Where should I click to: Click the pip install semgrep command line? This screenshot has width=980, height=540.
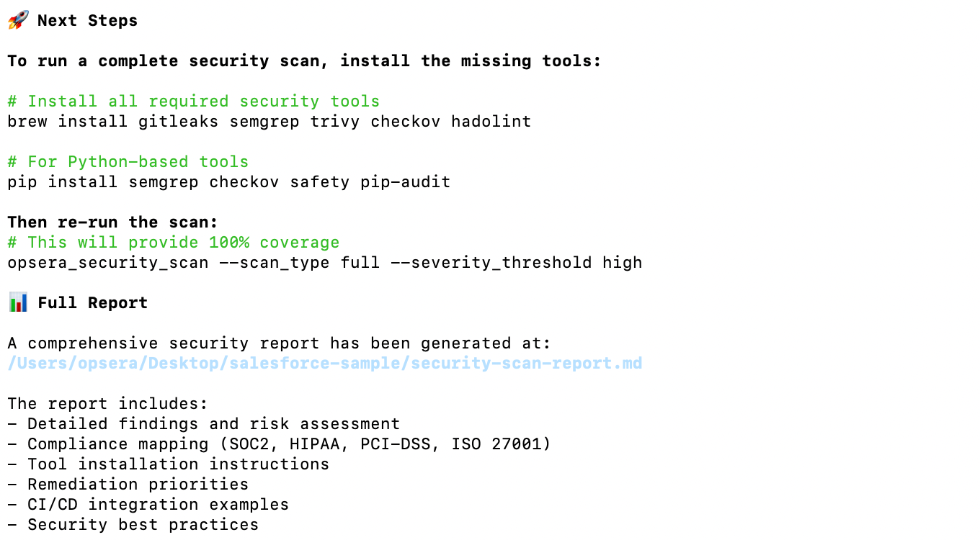click(228, 182)
